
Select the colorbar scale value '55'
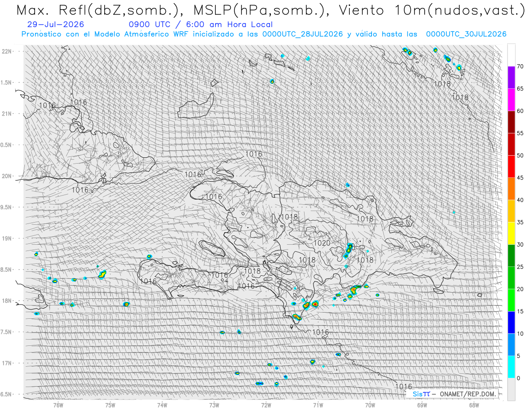pyautogui.click(x=520, y=133)
